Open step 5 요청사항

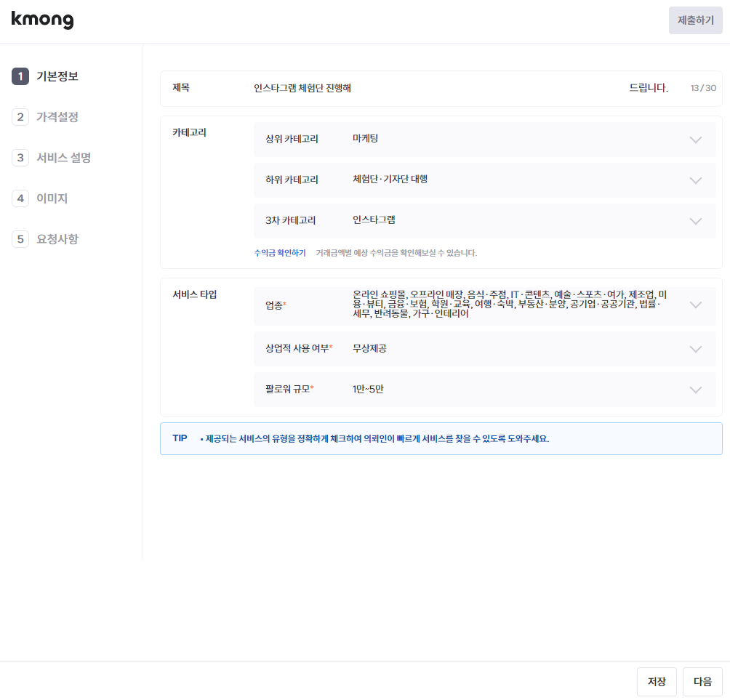pos(45,239)
